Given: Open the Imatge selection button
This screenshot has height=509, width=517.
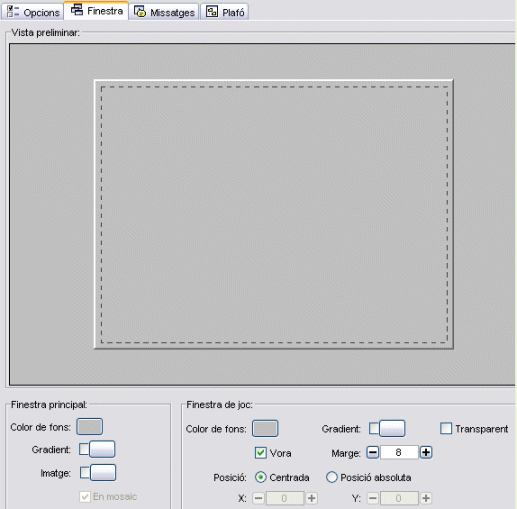Looking at the screenshot, I should point(103,473).
